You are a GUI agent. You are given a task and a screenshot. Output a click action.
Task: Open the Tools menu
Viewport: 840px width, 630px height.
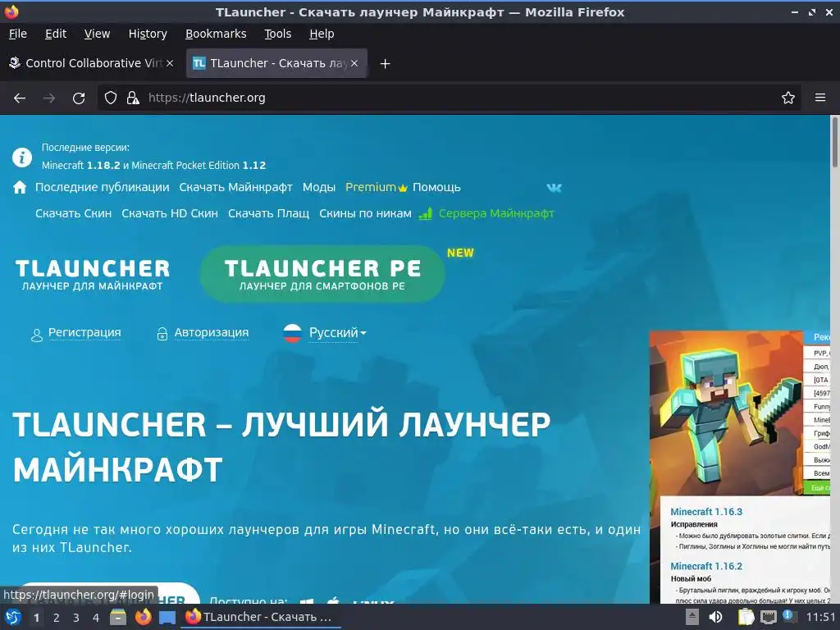pos(277,34)
